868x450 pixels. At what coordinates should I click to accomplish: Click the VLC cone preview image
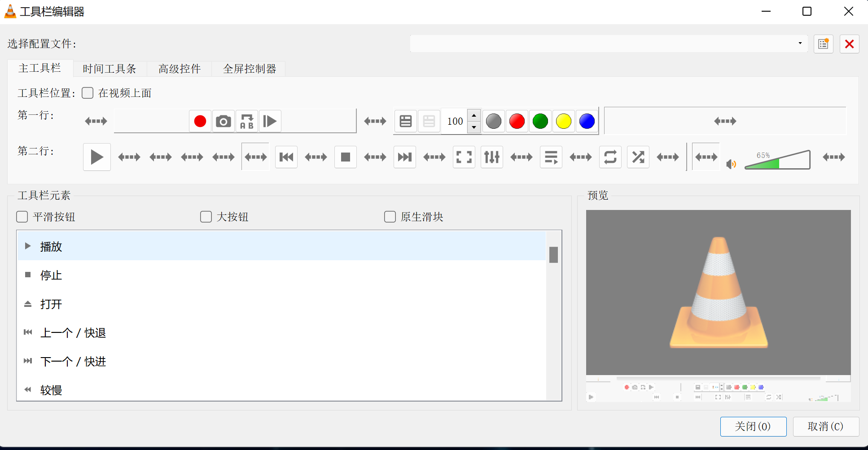[719, 292]
